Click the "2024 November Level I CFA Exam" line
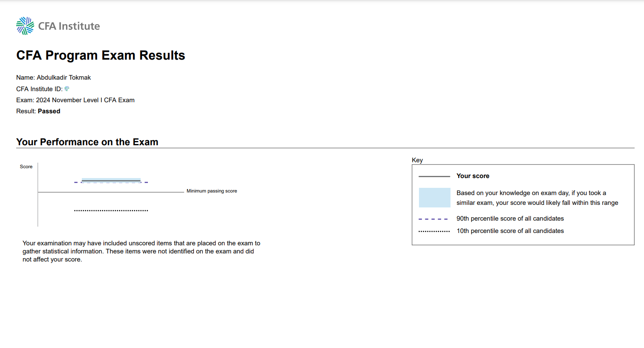Viewport: 644px width, 348px height. (85, 100)
